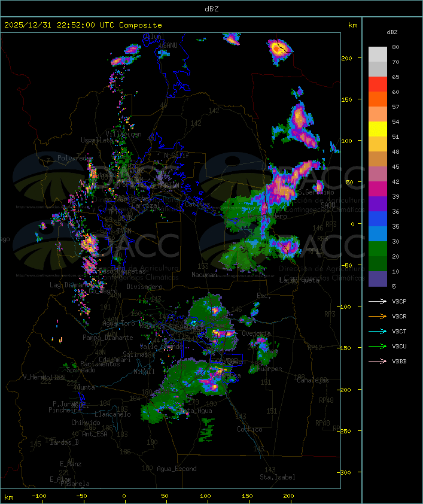
Task: Click the 'N_Calif' map label
Action: pyautogui.click(x=176, y=156)
